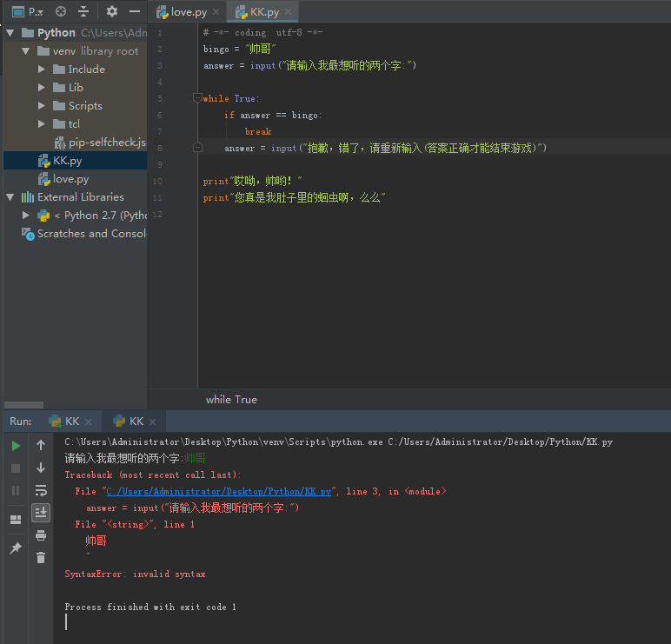This screenshot has height=644, width=671.
Task: Collapse the venv library root folder
Action: pyautogui.click(x=26, y=51)
